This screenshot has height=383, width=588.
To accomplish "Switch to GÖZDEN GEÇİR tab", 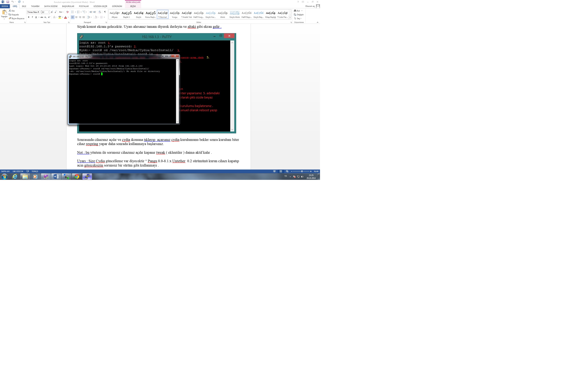I will 100,6.
